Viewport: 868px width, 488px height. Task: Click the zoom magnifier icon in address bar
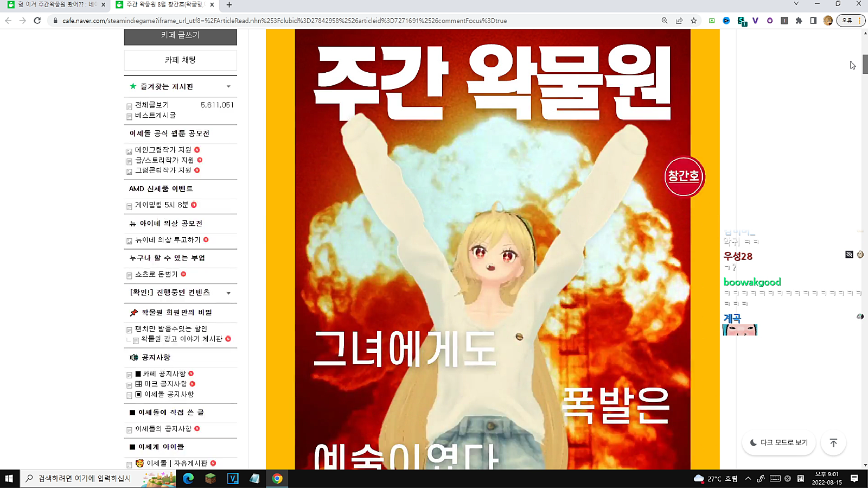point(665,21)
